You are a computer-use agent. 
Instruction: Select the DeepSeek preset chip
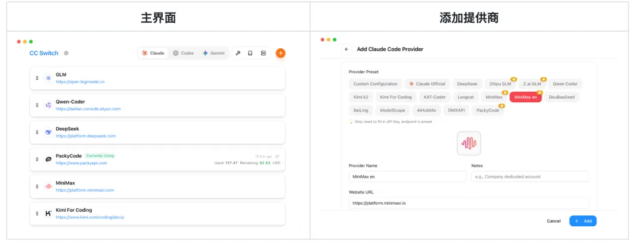pyautogui.click(x=467, y=84)
